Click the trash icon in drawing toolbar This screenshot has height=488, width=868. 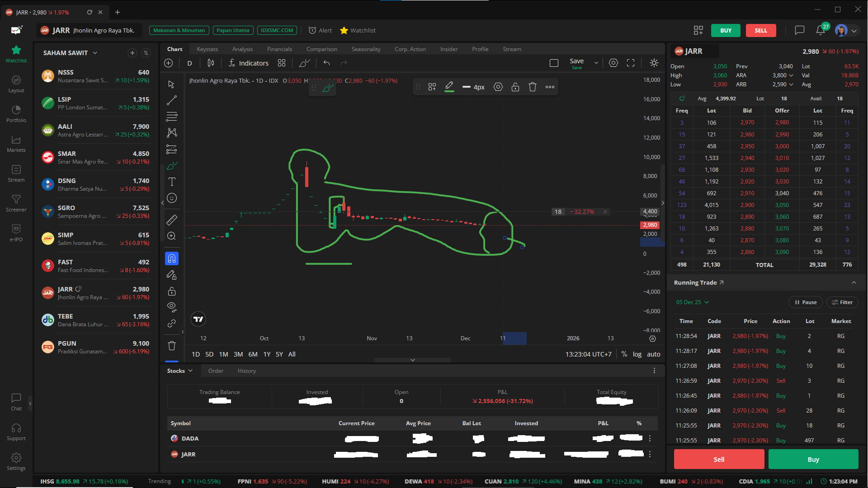pyautogui.click(x=172, y=346)
